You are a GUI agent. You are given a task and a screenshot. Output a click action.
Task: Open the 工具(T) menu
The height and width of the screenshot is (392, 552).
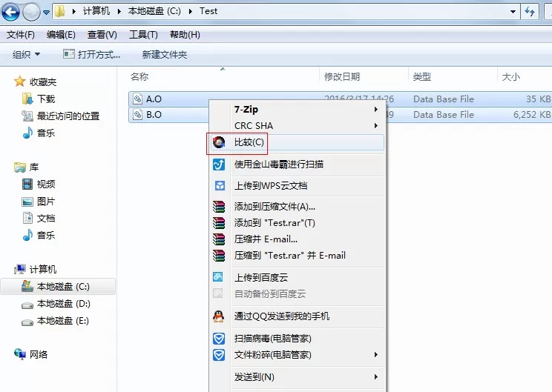coord(143,35)
